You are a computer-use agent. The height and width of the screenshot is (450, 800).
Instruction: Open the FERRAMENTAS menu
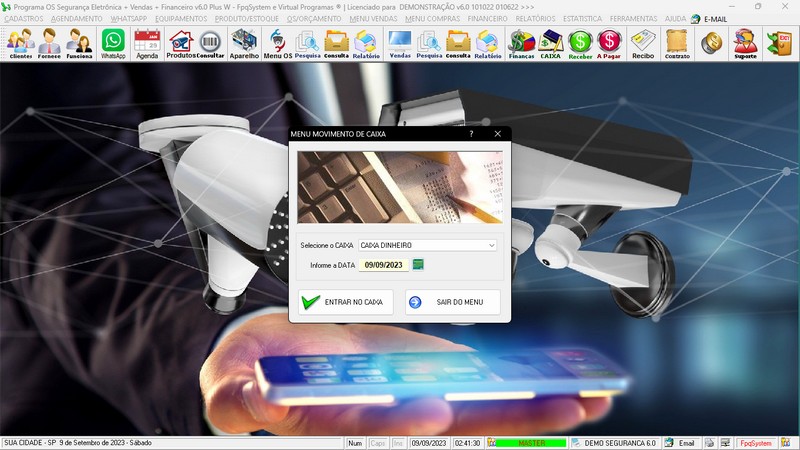633,19
